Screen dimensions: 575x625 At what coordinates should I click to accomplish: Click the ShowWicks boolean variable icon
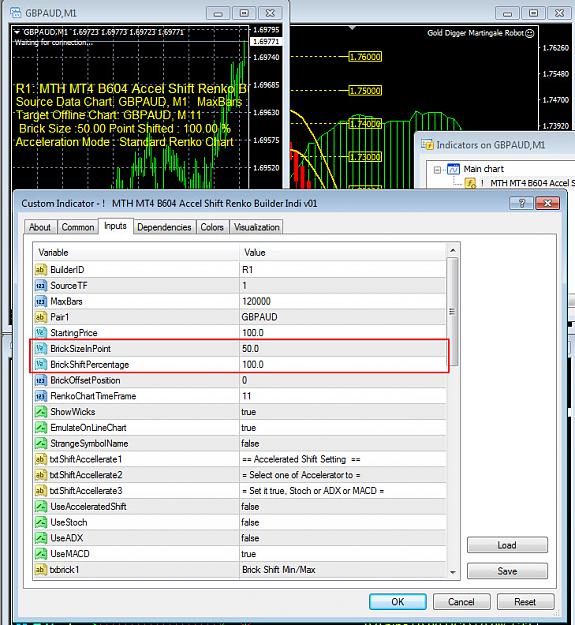pos(41,412)
